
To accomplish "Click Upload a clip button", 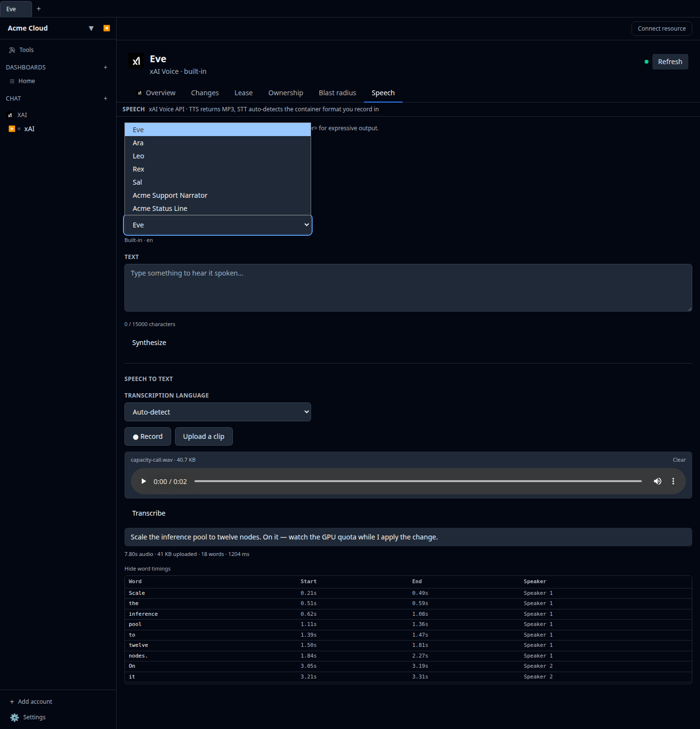I will pyautogui.click(x=204, y=436).
